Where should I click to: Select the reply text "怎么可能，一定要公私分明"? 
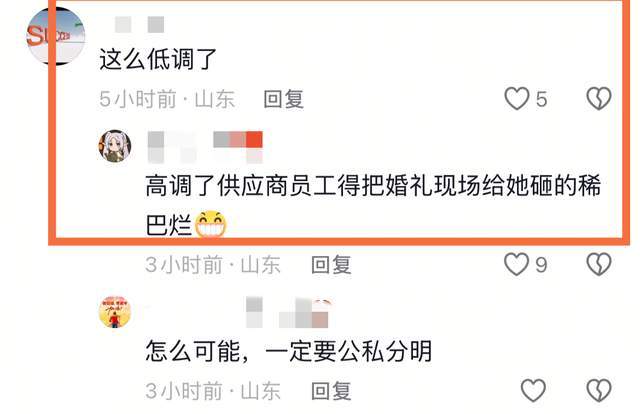289,351
